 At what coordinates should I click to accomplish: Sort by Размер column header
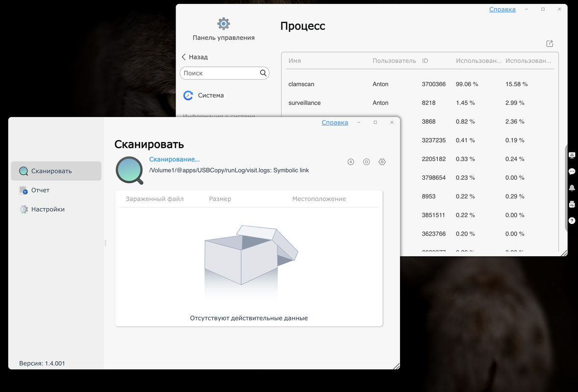(220, 199)
